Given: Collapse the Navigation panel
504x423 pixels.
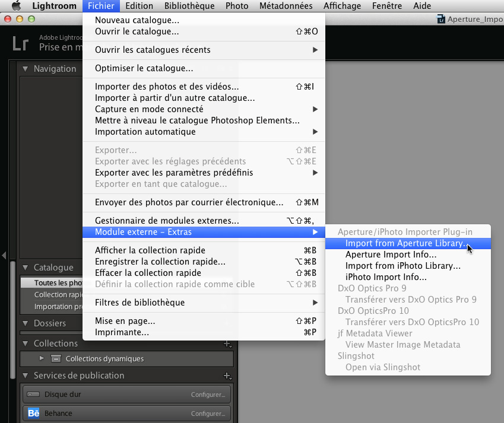Looking at the screenshot, I should pos(25,69).
